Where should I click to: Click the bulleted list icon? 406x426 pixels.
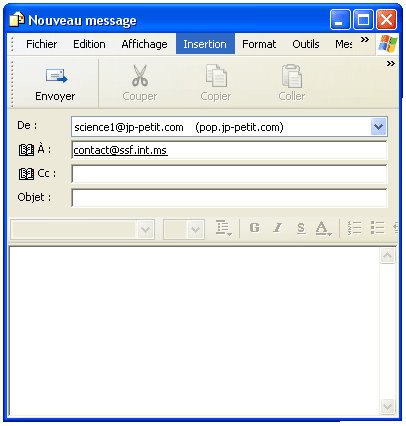click(x=378, y=228)
